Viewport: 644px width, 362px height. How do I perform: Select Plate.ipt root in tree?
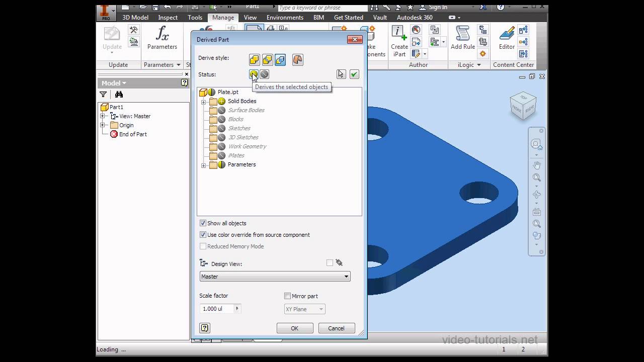[x=228, y=92]
